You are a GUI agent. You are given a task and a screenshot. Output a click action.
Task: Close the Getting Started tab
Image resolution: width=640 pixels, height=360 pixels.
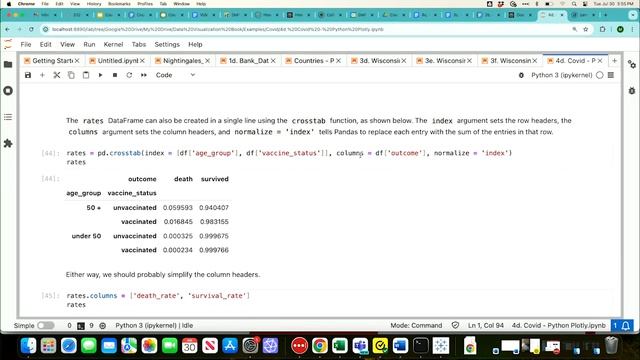click(x=77, y=61)
